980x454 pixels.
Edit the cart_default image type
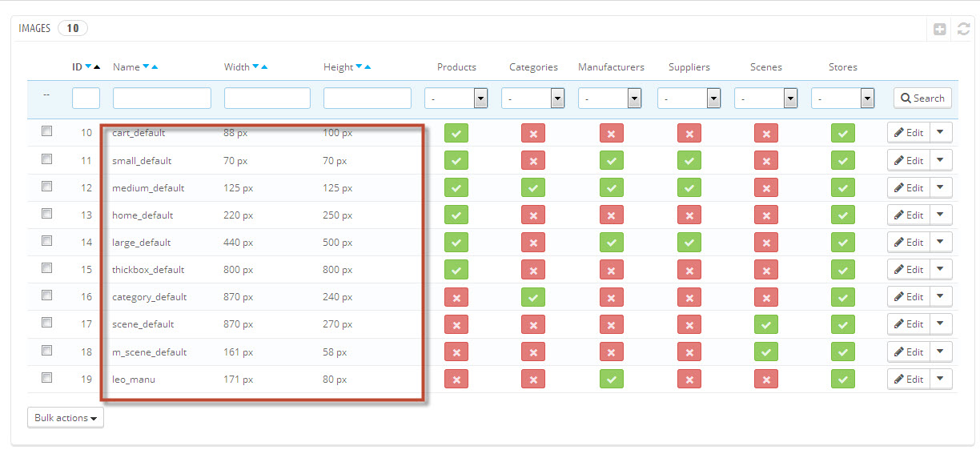click(x=909, y=133)
